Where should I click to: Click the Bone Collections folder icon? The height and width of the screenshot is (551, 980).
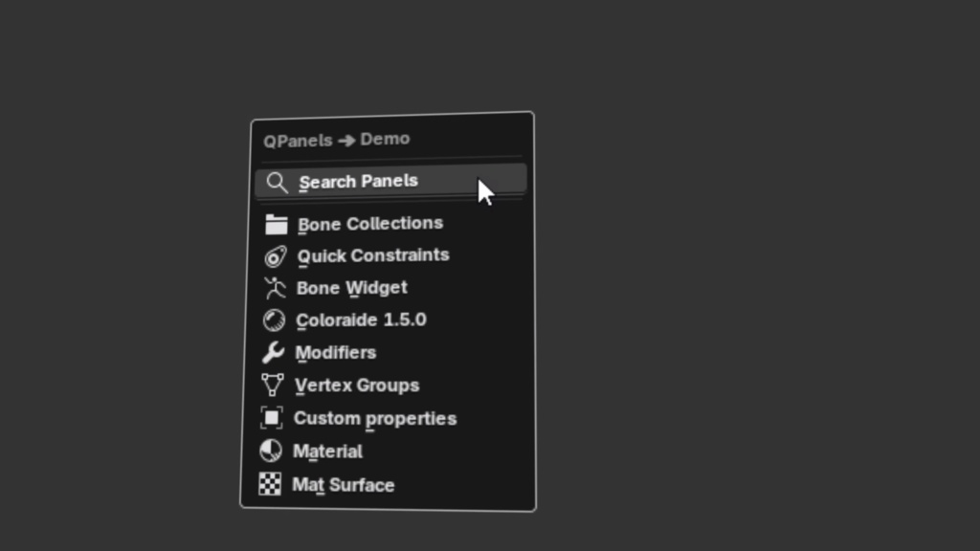tap(276, 224)
